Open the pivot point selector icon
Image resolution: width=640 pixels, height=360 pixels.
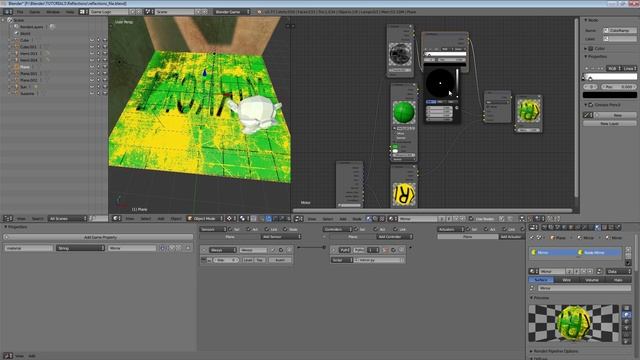tap(230, 219)
